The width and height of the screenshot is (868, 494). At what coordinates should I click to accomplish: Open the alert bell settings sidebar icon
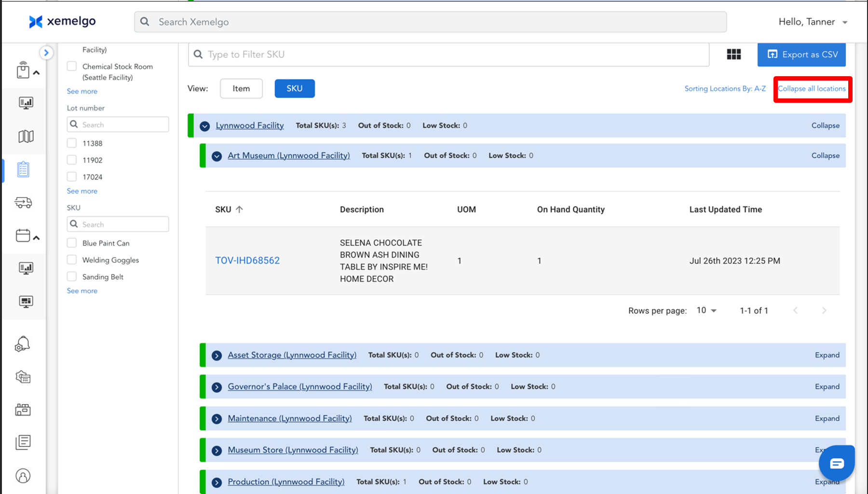[23, 344]
